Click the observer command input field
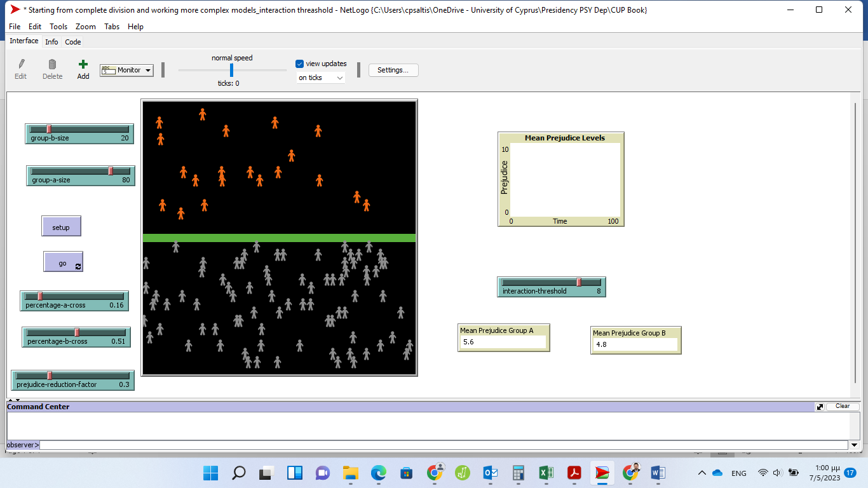 [444, 445]
